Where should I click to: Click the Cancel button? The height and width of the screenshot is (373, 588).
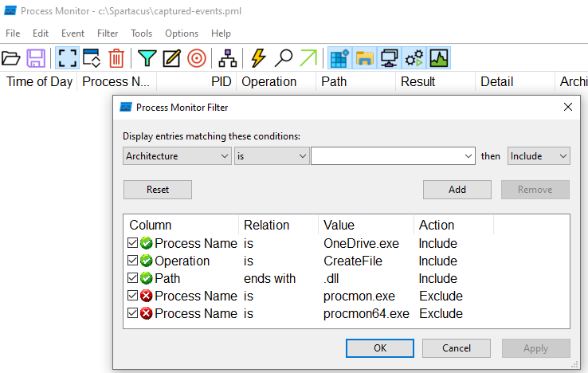[457, 348]
